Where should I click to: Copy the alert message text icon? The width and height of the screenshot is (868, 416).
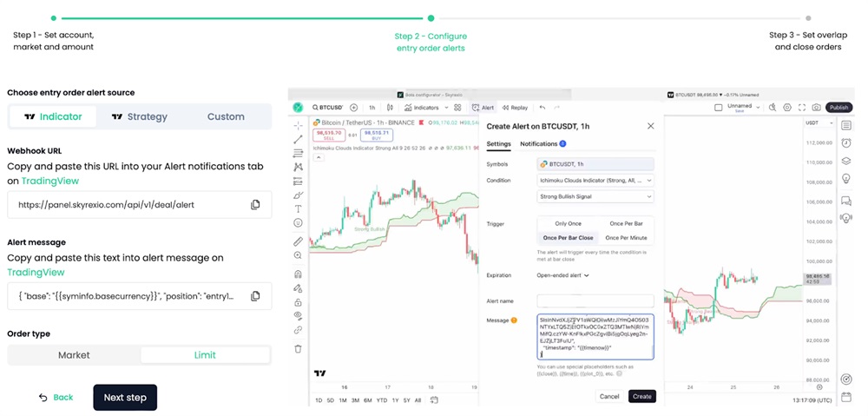pos(255,296)
